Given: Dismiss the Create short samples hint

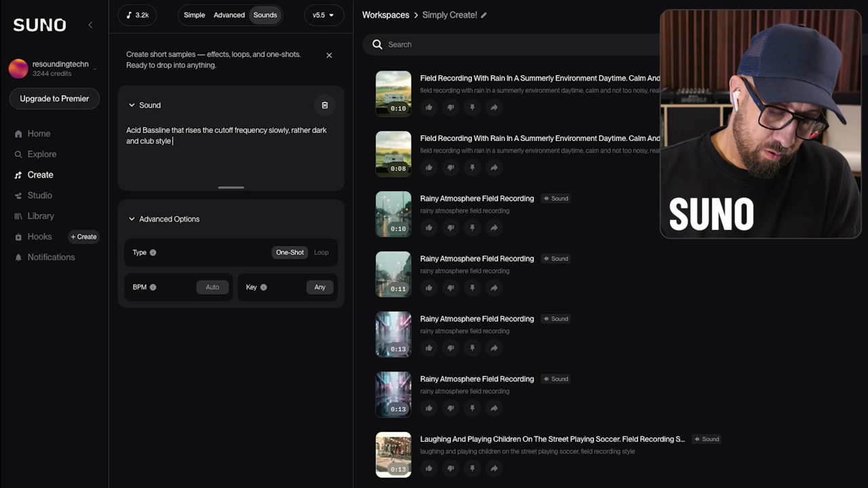Looking at the screenshot, I should click(x=330, y=56).
